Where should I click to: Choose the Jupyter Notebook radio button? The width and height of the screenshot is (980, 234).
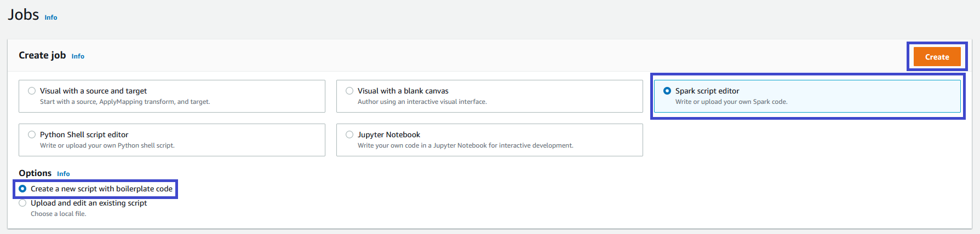pyautogui.click(x=349, y=134)
